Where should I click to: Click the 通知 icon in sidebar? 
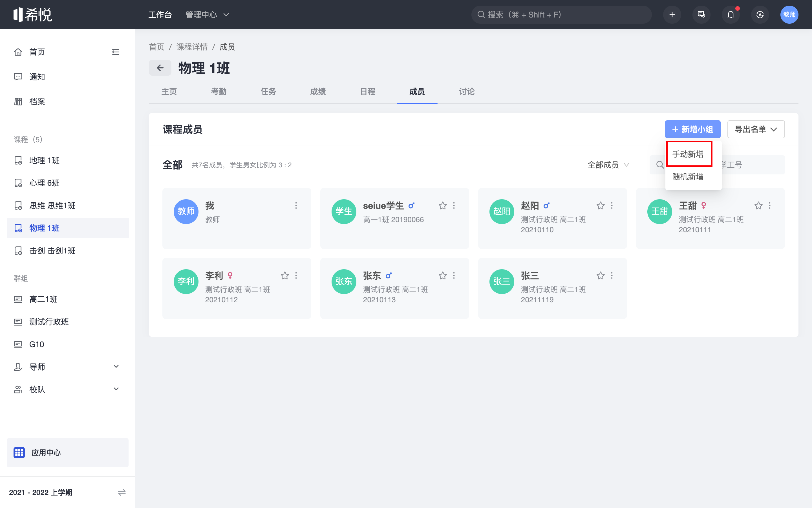[18, 77]
